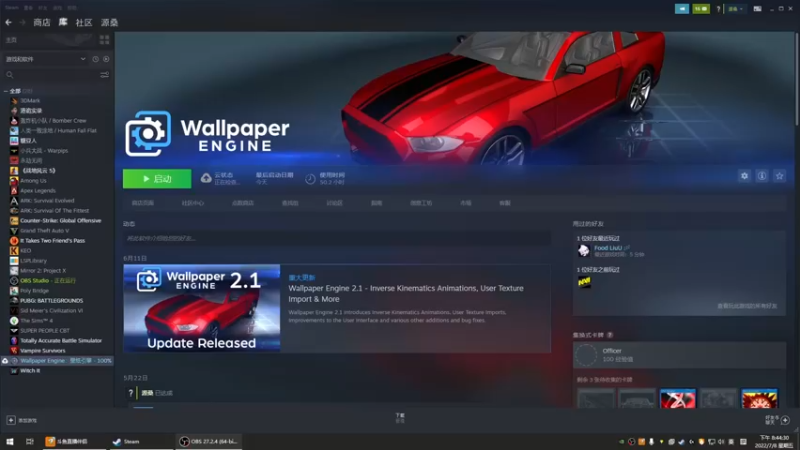Open the green inbox notifications button
The height and width of the screenshot is (450, 800).
coord(701,9)
